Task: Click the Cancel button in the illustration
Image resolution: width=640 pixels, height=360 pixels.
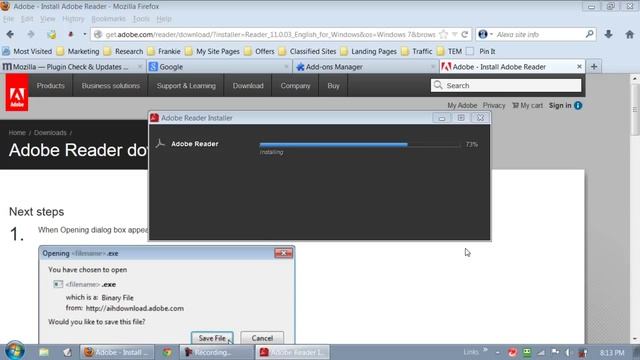Action: tap(262, 338)
